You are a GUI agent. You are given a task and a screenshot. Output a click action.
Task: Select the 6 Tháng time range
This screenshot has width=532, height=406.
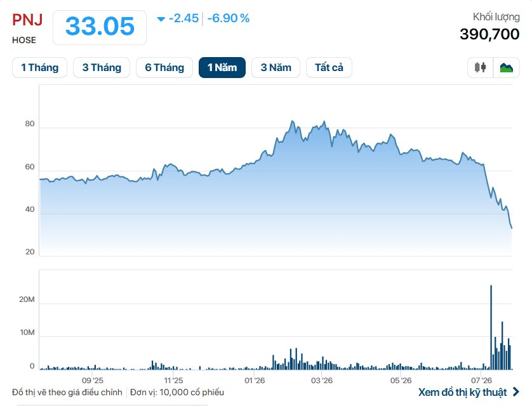tap(164, 67)
